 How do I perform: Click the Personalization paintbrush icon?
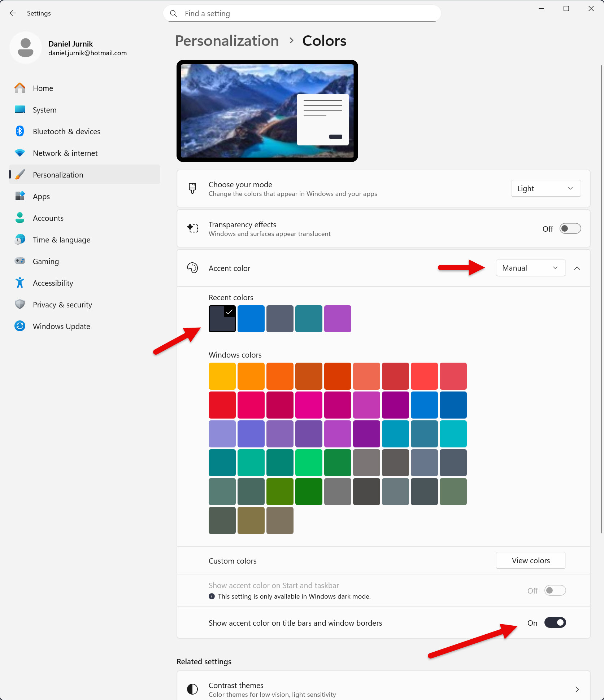20,175
